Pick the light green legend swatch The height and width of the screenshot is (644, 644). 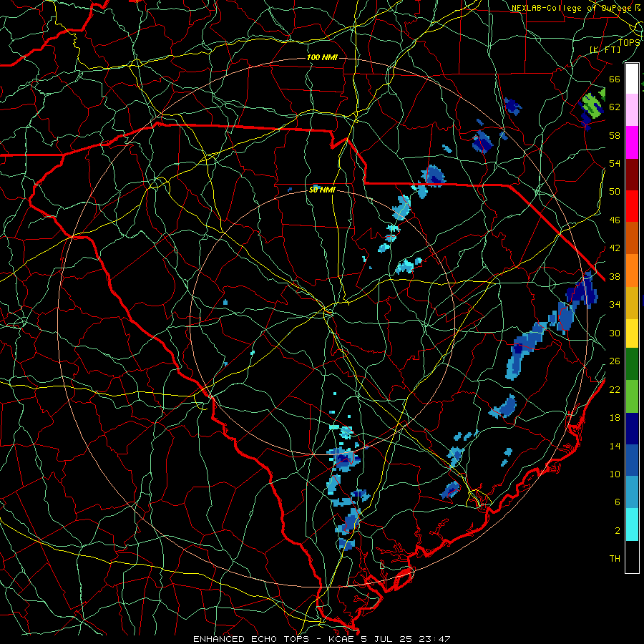click(632, 396)
